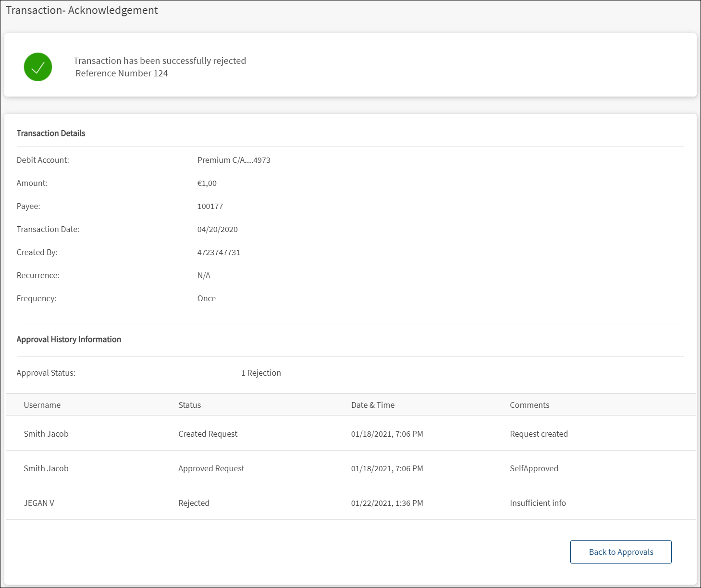Click the created by ID 4723747731
This screenshot has height=588, width=701.
click(x=219, y=252)
